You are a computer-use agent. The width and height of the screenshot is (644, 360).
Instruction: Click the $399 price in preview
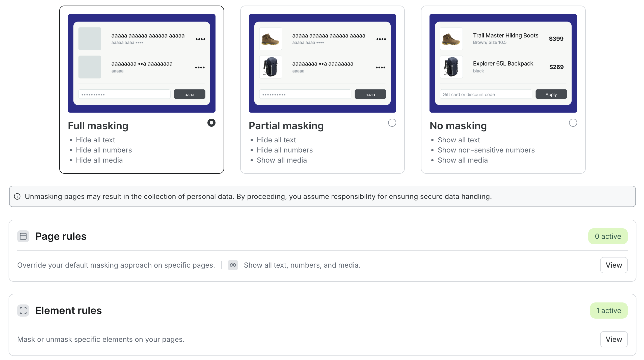[x=556, y=39]
